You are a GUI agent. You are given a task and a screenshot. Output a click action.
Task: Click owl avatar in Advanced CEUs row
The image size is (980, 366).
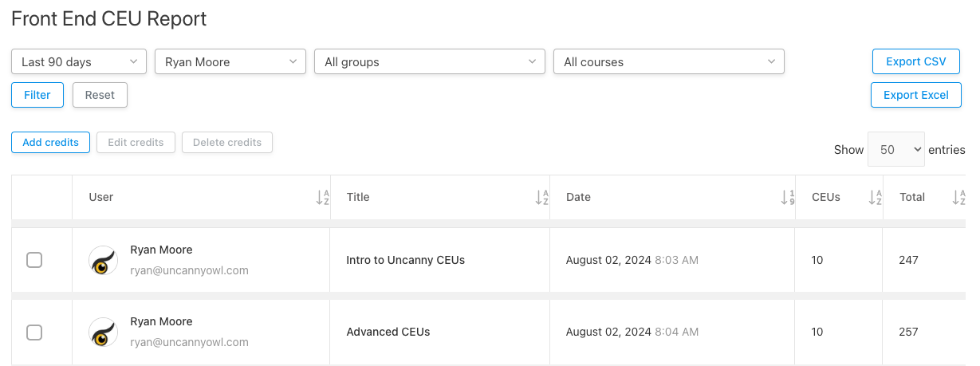pos(104,332)
